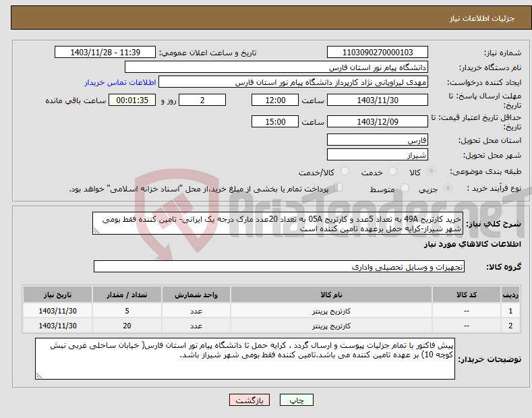Toggle the اسناد خزانه اسلامی payment checkbox
Image resolution: width=532 pixels, height=418 pixels.
[338, 187]
